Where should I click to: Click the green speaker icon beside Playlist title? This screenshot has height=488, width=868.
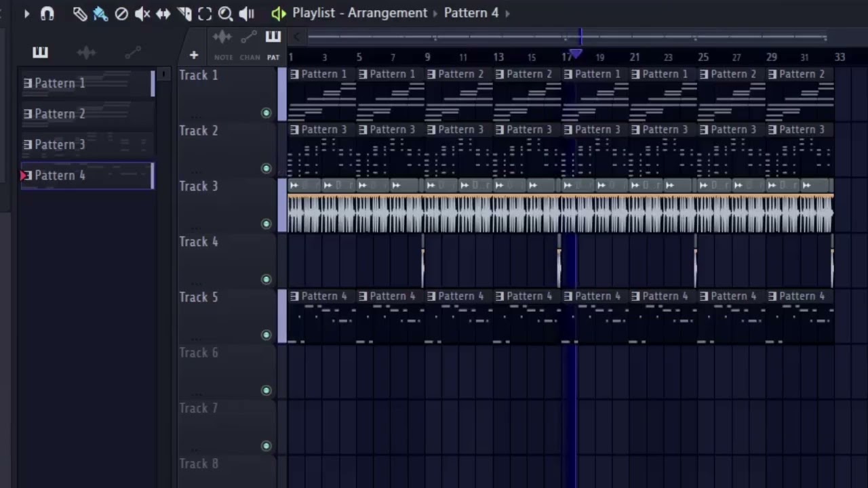[x=278, y=13]
